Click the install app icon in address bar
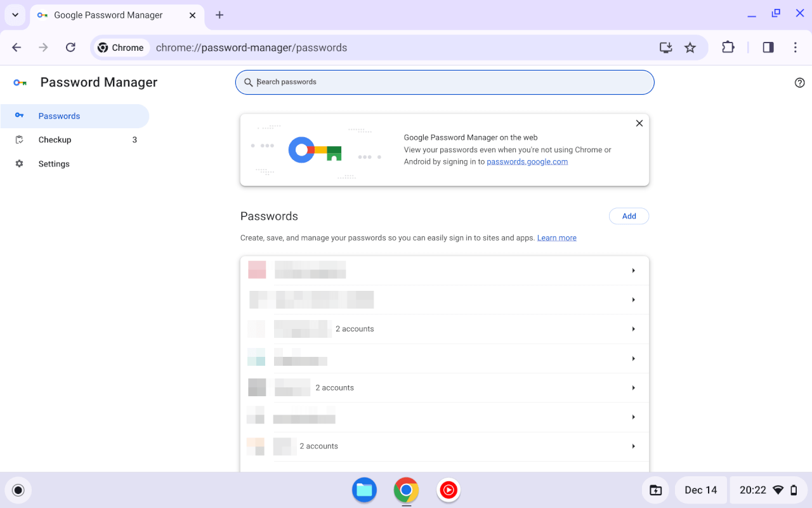Image resolution: width=812 pixels, height=508 pixels. (665, 48)
